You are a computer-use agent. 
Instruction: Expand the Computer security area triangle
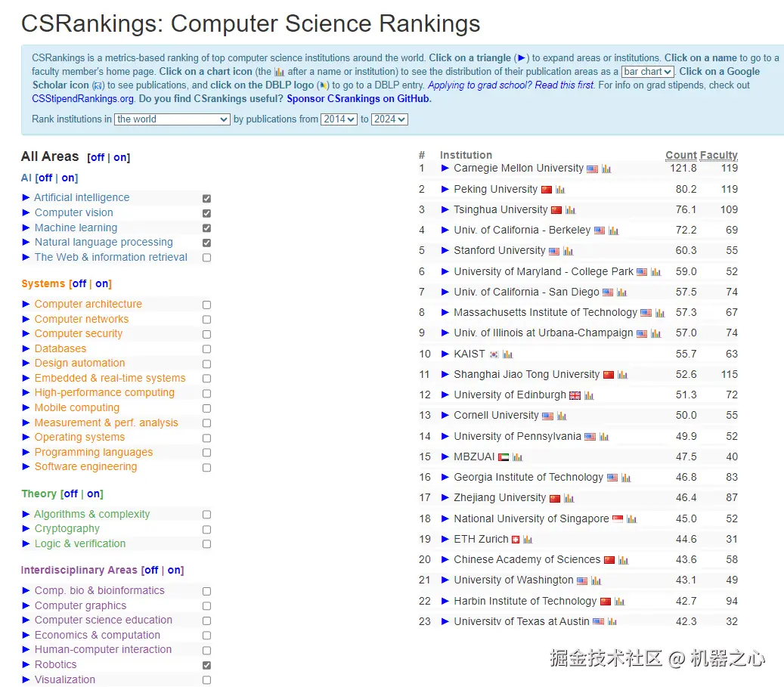26,333
